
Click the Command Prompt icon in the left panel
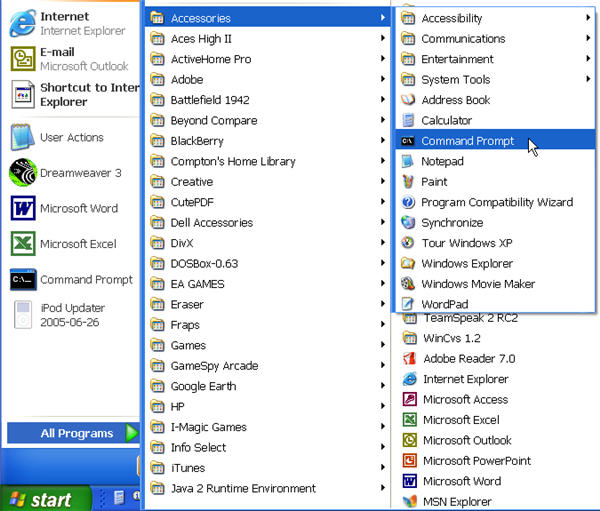pyautogui.click(x=23, y=279)
